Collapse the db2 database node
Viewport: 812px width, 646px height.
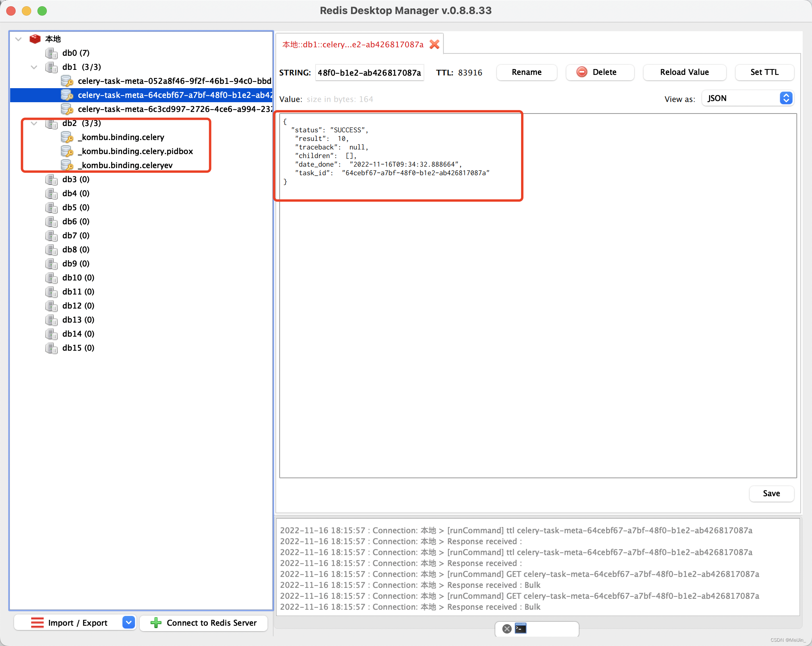pos(34,123)
